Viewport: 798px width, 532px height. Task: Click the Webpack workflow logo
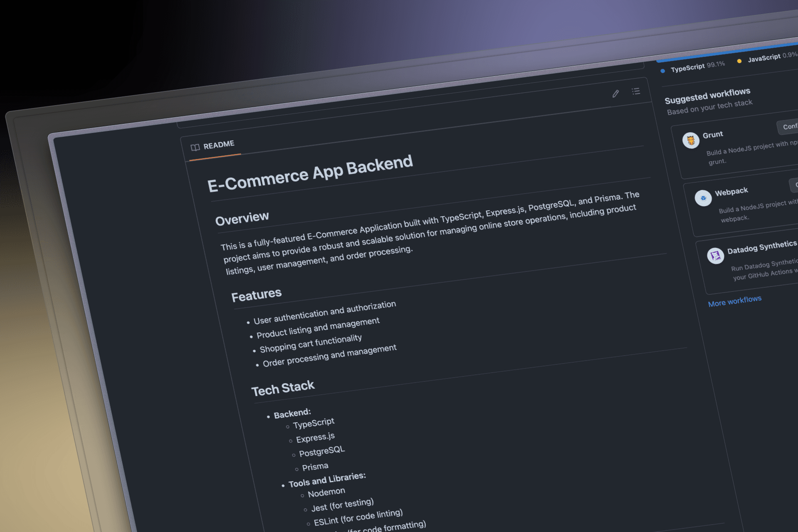[703, 198]
